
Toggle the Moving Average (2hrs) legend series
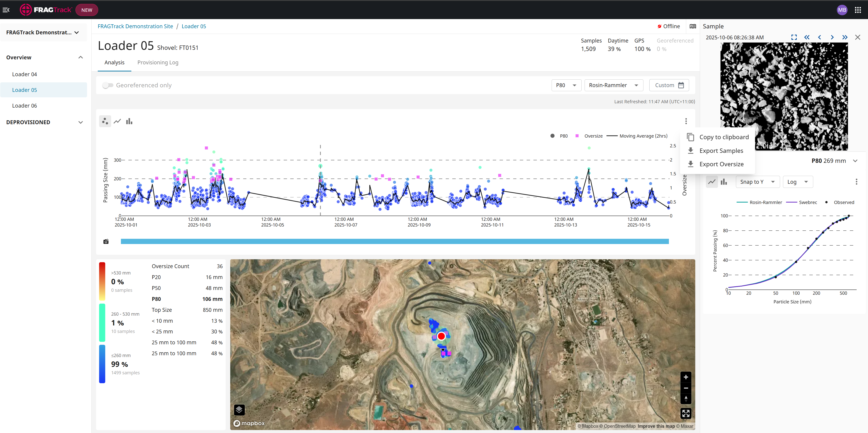[637, 136]
